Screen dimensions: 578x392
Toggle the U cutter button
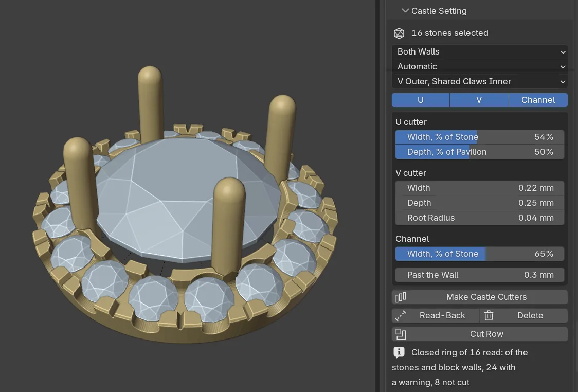421,100
